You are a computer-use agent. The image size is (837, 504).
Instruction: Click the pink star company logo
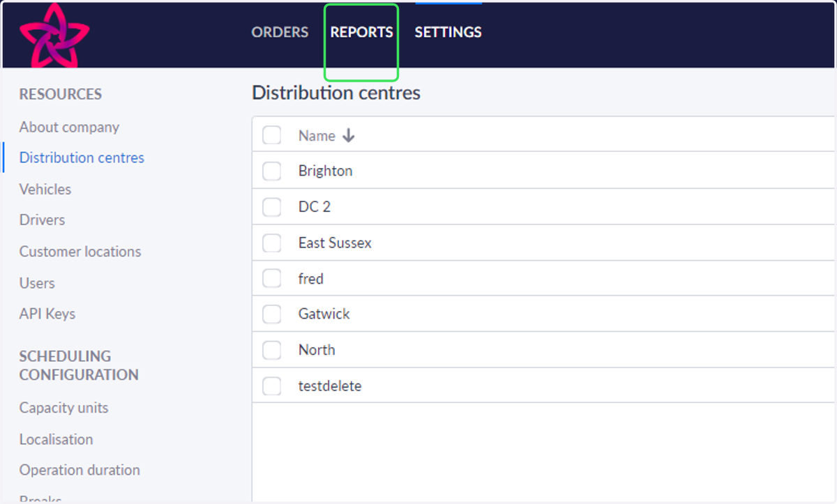tap(54, 35)
